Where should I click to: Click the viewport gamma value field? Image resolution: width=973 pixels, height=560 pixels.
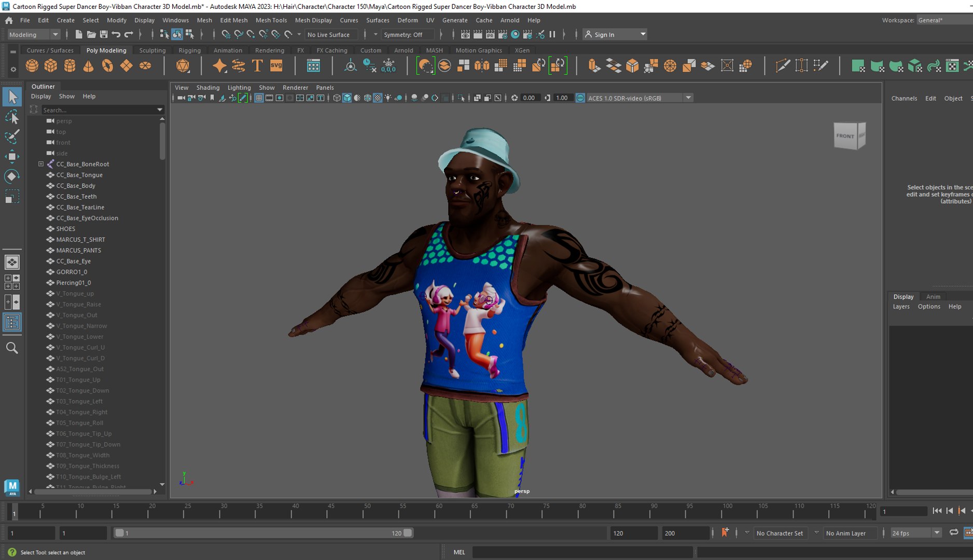562,98
